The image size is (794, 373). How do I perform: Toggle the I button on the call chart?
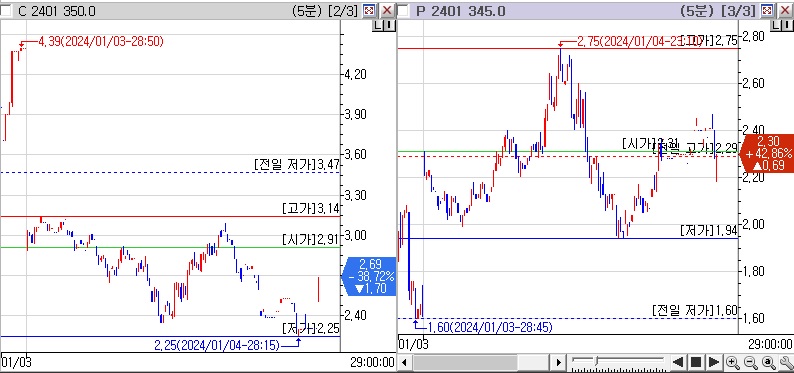[x=388, y=26]
